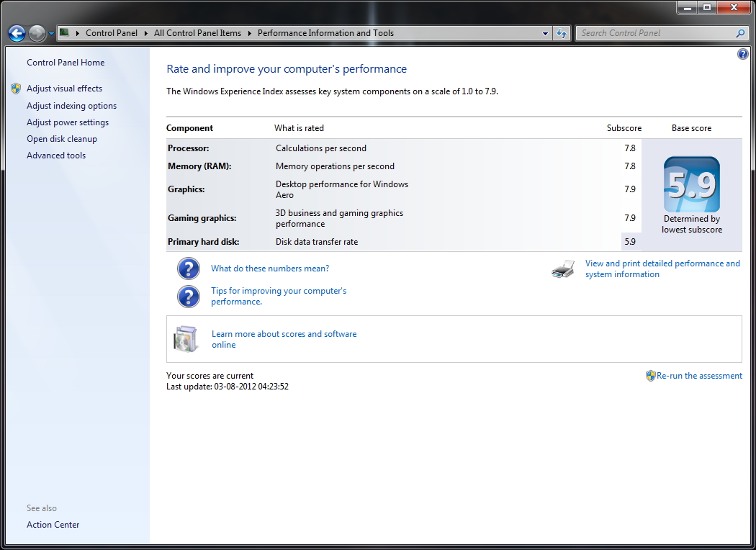
Task: Click the Control Panel icon in address bar
Action: click(x=64, y=33)
